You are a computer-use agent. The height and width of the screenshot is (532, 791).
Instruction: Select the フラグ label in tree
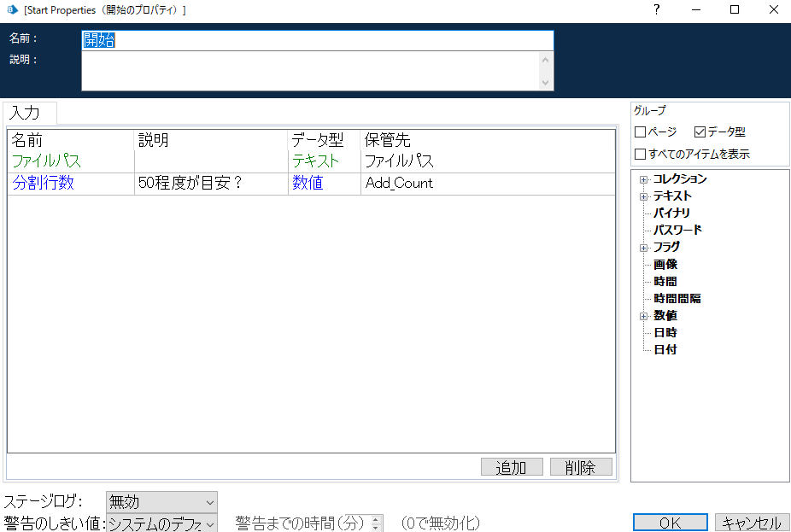tap(666, 247)
